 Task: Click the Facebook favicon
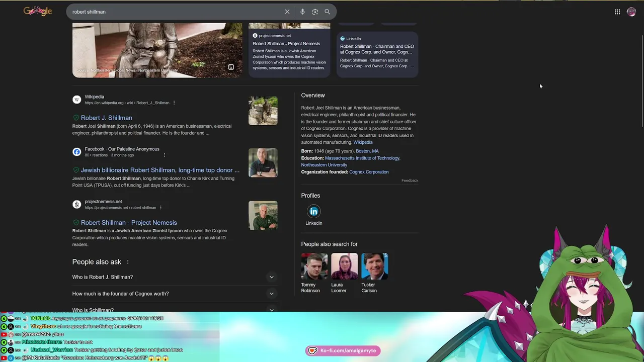[x=76, y=152]
